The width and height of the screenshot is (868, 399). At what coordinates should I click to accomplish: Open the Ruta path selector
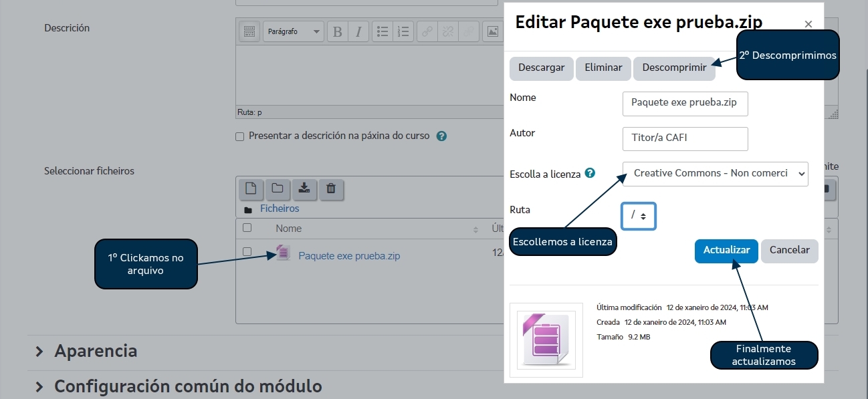pos(639,216)
